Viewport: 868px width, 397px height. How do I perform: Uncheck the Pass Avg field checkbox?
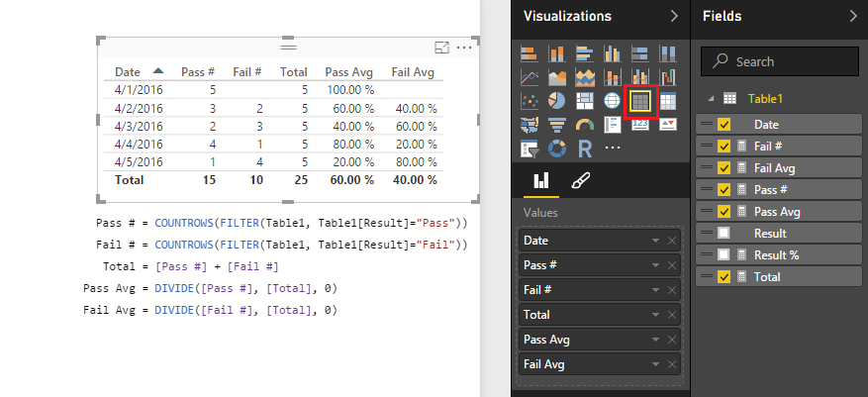(723, 212)
